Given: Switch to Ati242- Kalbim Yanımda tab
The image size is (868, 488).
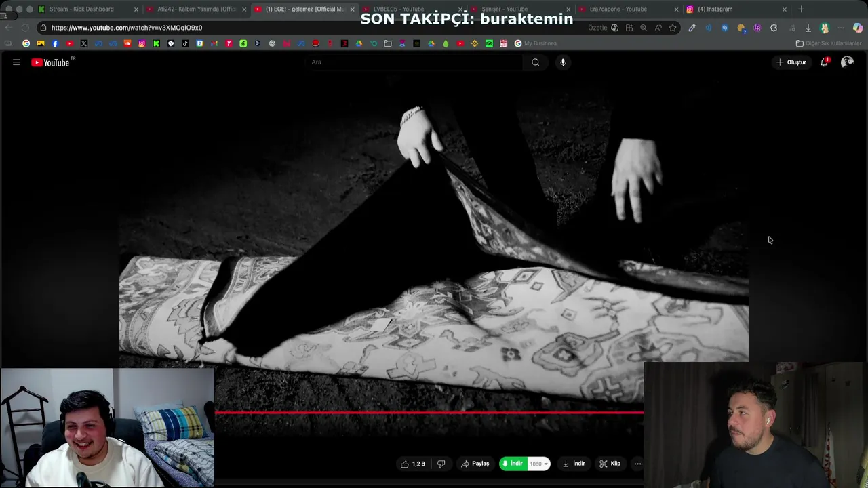Looking at the screenshot, I should (x=197, y=9).
